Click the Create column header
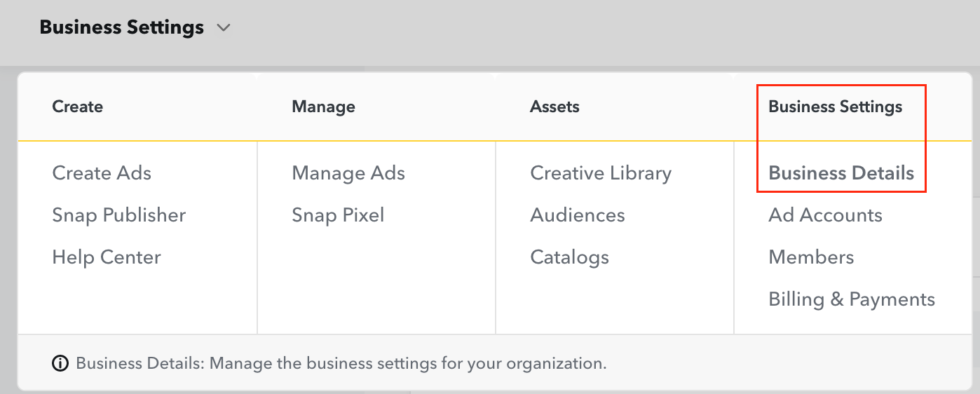The height and width of the screenshot is (394, 980). [x=78, y=107]
